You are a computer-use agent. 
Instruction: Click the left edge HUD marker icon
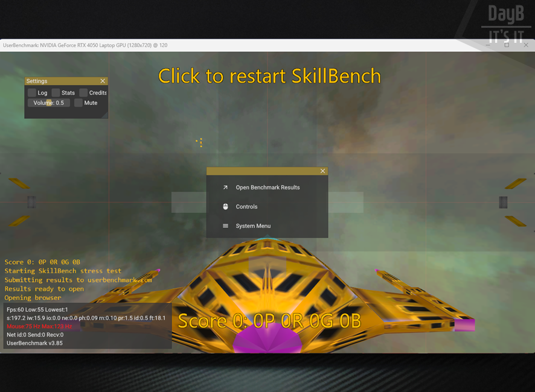(x=31, y=202)
